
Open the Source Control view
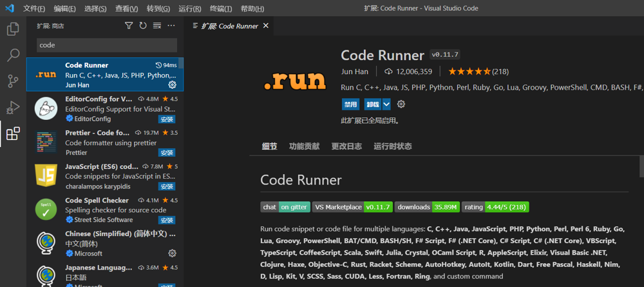coord(13,81)
